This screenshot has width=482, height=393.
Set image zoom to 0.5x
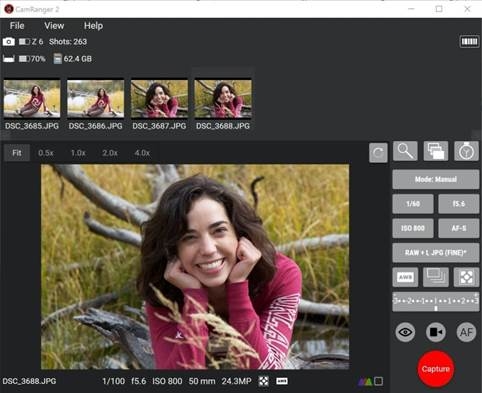[x=46, y=153]
